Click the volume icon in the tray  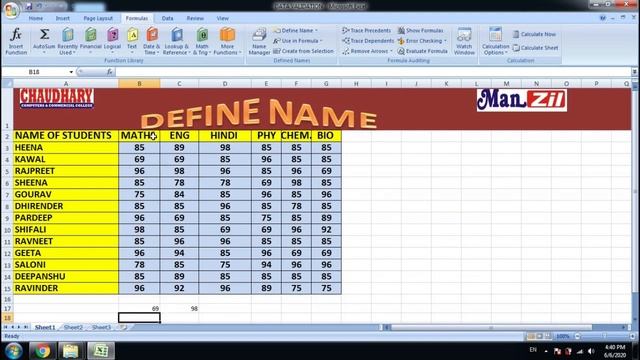591,351
